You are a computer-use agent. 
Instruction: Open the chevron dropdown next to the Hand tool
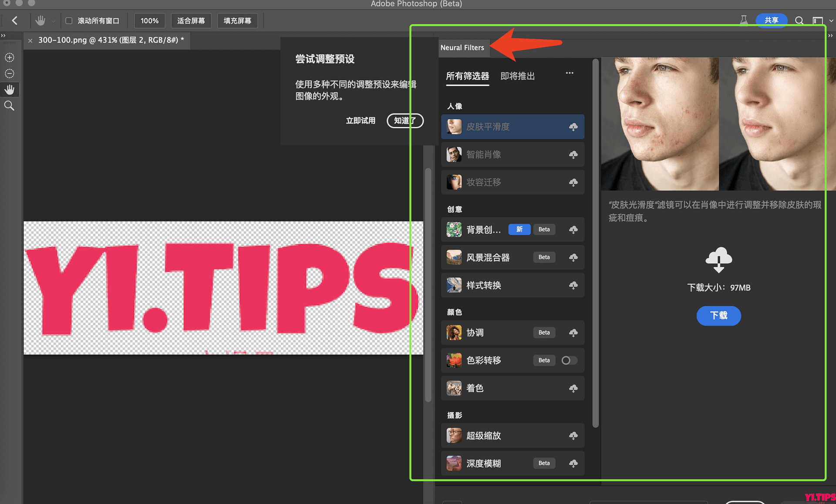tap(53, 20)
